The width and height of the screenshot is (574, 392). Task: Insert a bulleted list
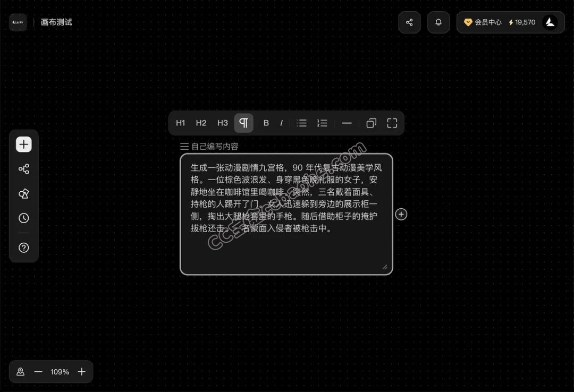(302, 123)
